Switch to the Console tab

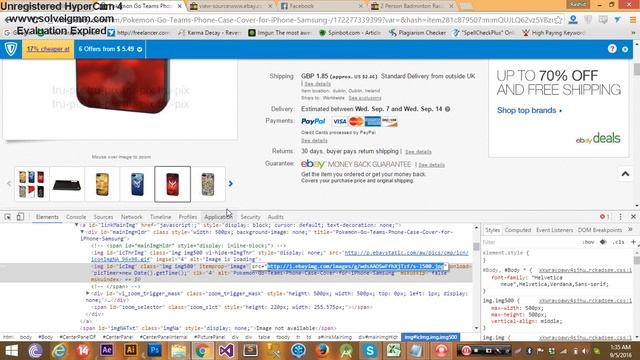point(76,217)
